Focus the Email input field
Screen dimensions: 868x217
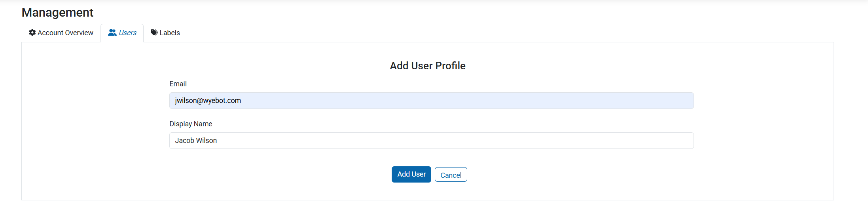click(x=431, y=101)
